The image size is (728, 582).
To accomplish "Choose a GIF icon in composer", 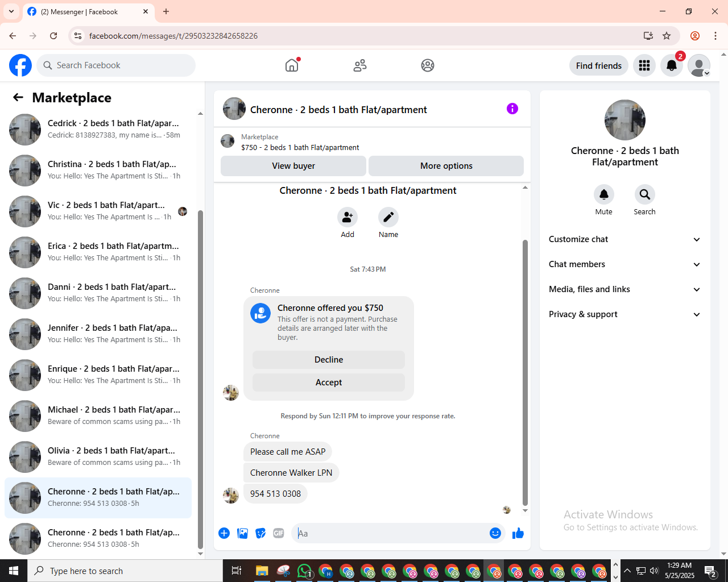I will click(279, 533).
